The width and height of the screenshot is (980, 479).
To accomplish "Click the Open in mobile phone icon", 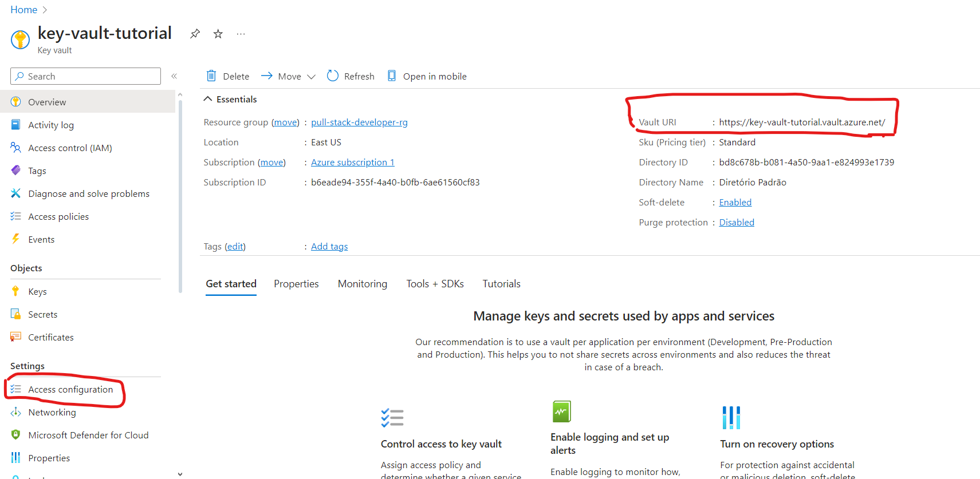I will click(x=392, y=76).
